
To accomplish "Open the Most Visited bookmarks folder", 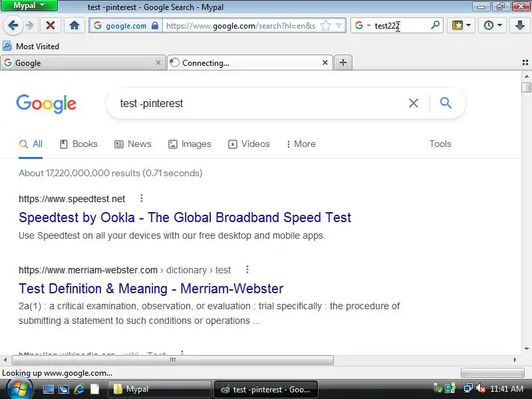I will point(31,46).
